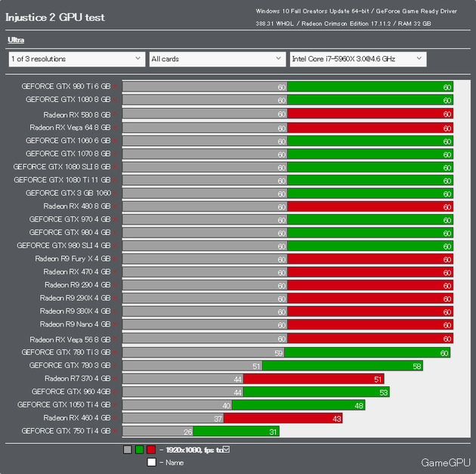The image size is (476, 474).
Task: Remove Radeon RX Vega 64 8 GB with red X
Action: coord(115,128)
